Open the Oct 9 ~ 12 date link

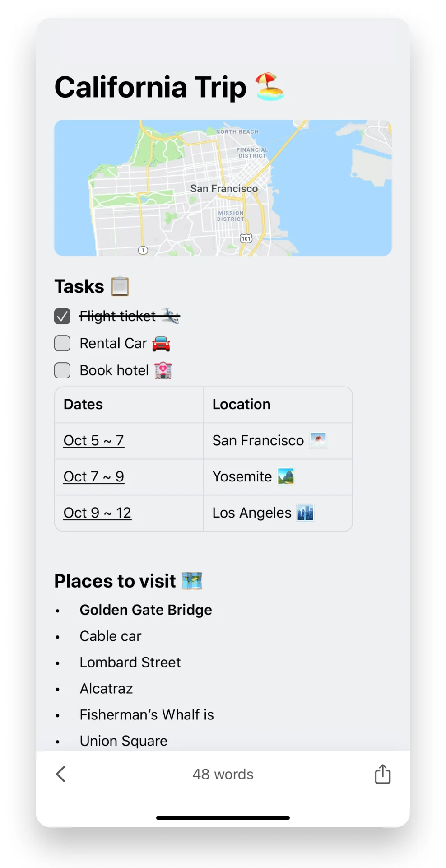pyautogui.click(x=98, y=513)
